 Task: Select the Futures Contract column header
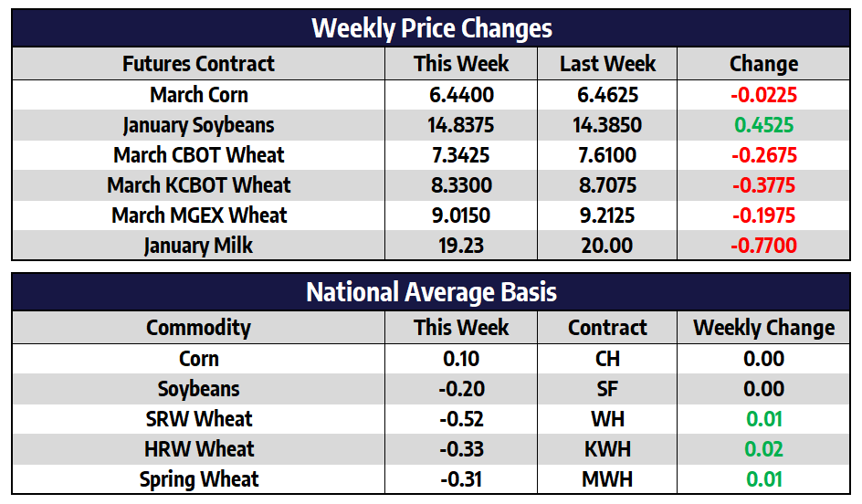[x=198, y=64]
